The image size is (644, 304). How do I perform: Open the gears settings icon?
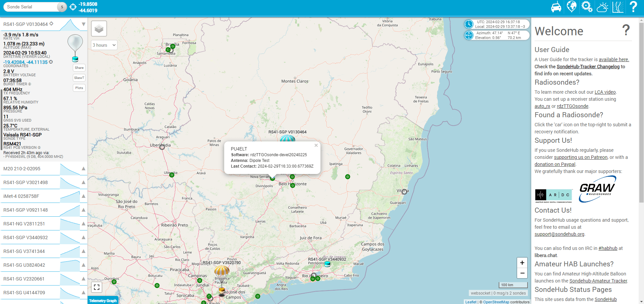coord(587,7)
